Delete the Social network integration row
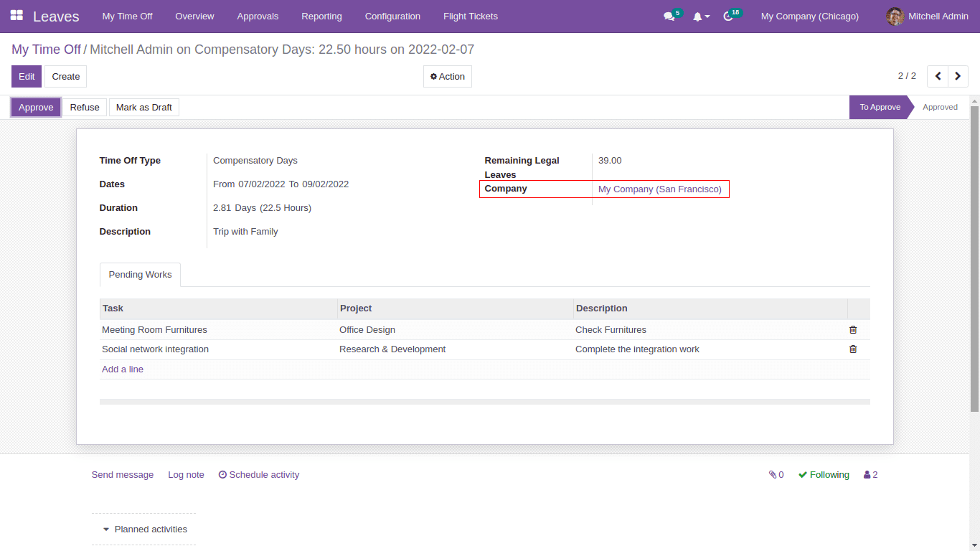 (852, 349)
